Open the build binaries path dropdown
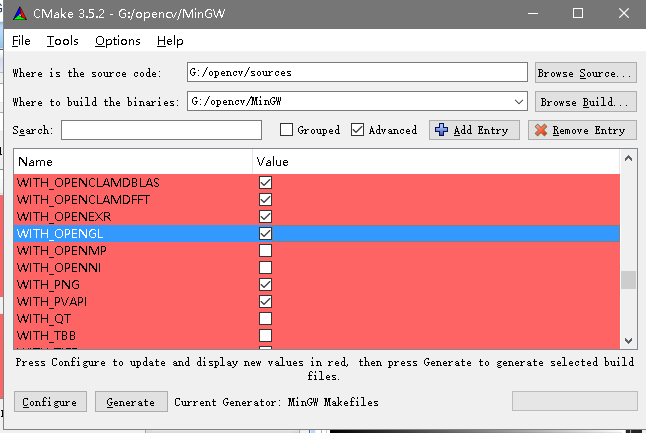Viewport: 646px width, 433px height. (519, 101)
